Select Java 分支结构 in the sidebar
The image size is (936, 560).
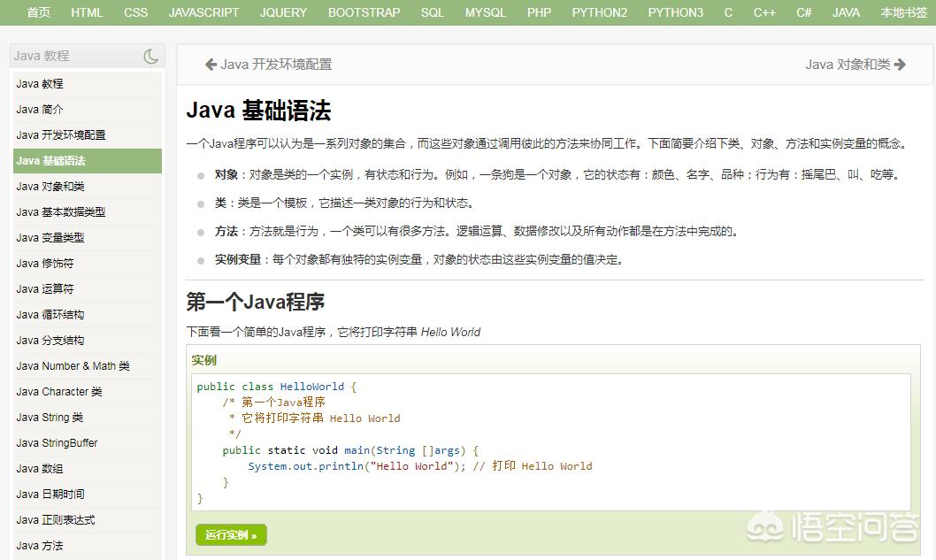(x=88, y=341)
